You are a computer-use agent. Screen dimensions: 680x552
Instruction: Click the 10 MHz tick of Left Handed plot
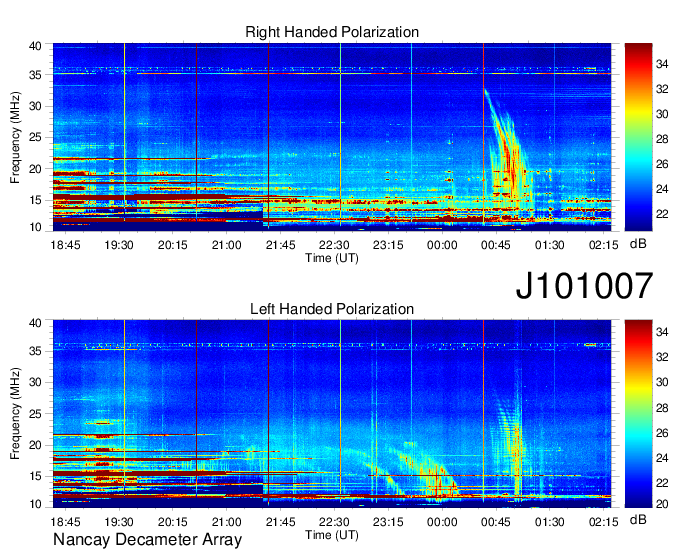pos(36,504)
